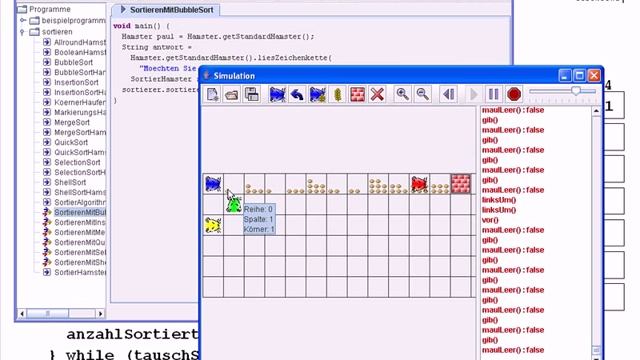Select the place-hamster tool (blue hamster)
Viewport: 640px width, 360px height.
(277, 94)
